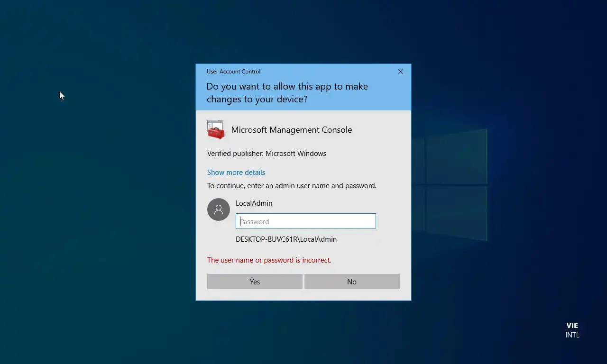Click the admin user name and password instruction
This screenshot has width=607, height=364.
click(x=292, y=186)
